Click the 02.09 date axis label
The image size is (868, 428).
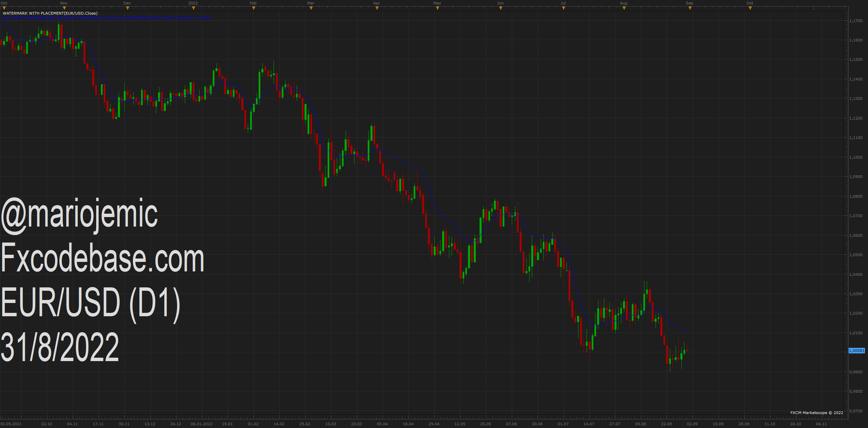[x=692, y=424]
